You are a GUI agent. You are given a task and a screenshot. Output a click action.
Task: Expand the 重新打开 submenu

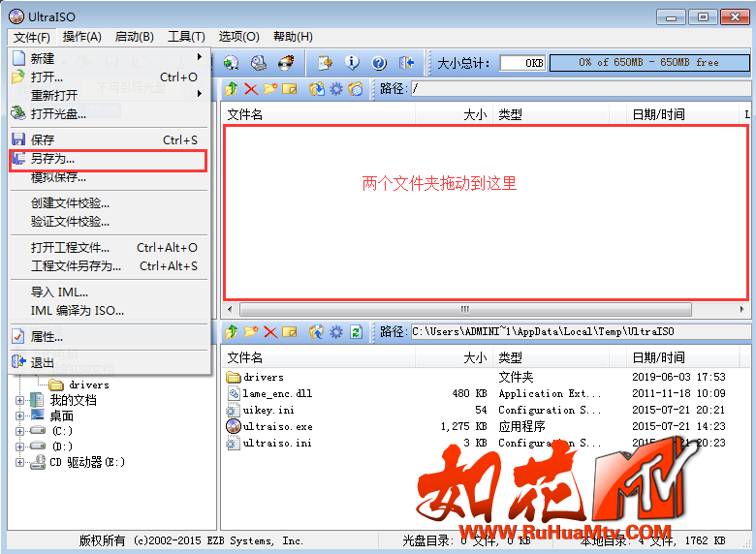[109, 95]
